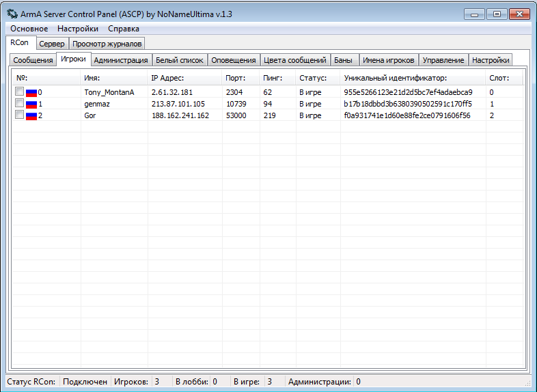
Task: Close the ASCP window
Action: pyautogui.click(x=519, y=14)
